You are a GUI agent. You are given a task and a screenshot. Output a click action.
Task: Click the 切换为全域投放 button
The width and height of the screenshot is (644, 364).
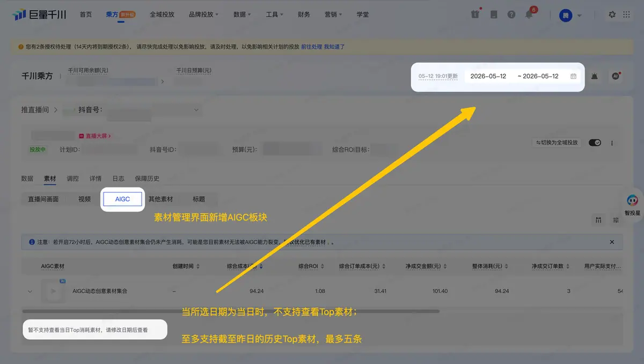tap(557, 143)
